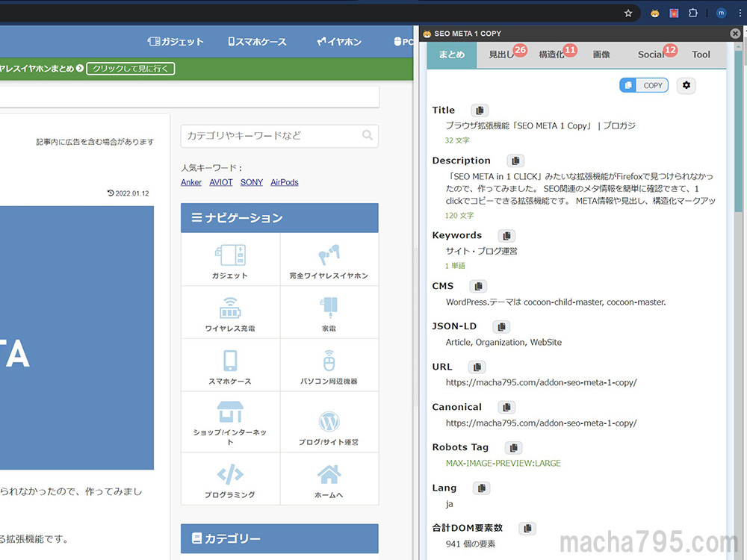The height and width of the screenshot is (560, 747).
Task: Switch to the Tool tab
Action: 701,55
